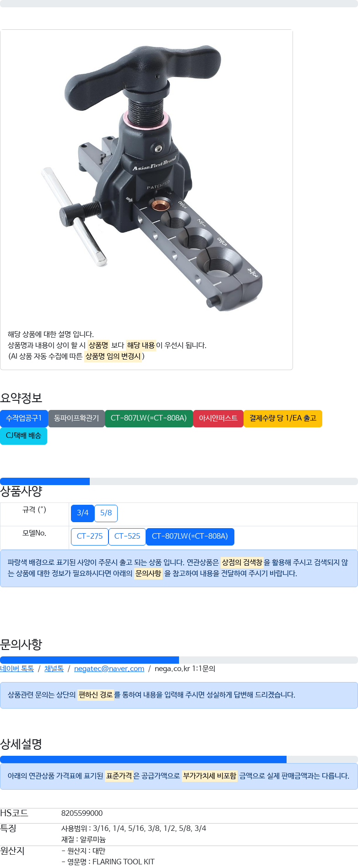
Task: Click the CJ택배 배송 shipping tag
Action: [x=24, y=436]
